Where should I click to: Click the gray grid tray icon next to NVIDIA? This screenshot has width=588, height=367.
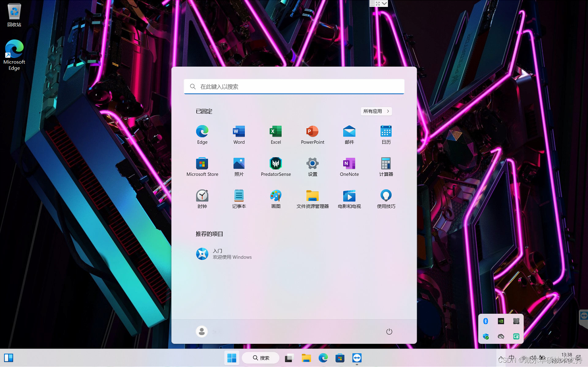(x=516, y=321)
